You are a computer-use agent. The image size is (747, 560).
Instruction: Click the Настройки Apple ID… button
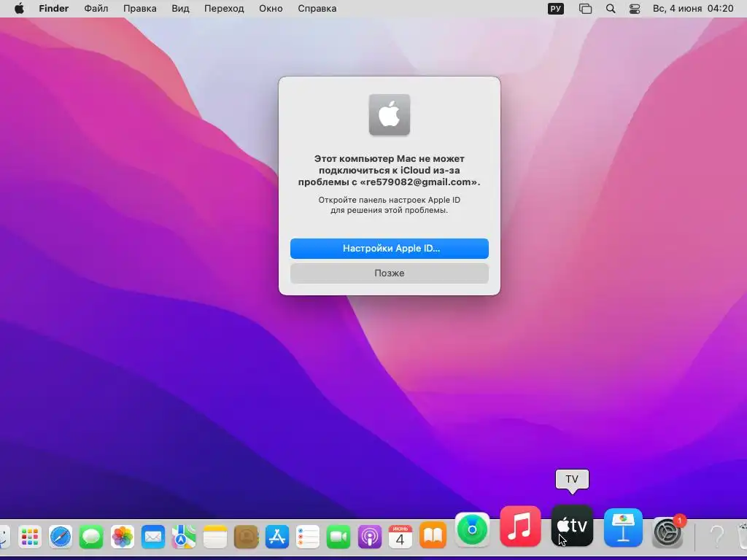390,249
